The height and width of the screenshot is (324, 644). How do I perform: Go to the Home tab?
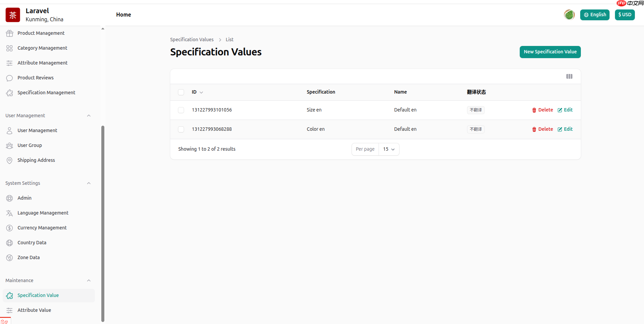click(x=123, y=15)
